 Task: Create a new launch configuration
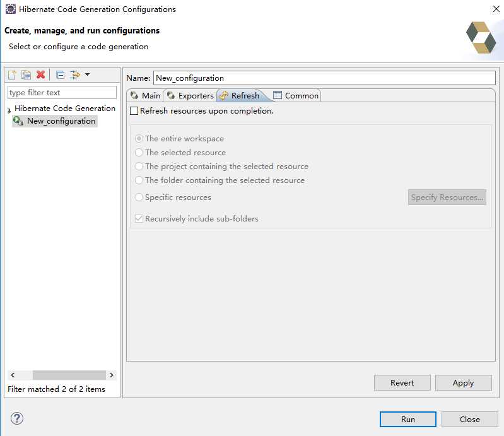(x=12, y=74)
